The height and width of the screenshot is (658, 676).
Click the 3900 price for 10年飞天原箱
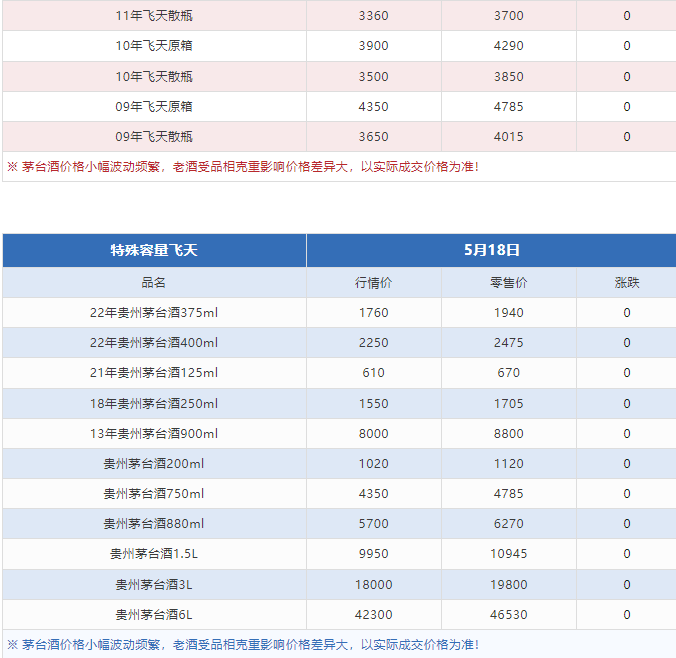(373, 46)
